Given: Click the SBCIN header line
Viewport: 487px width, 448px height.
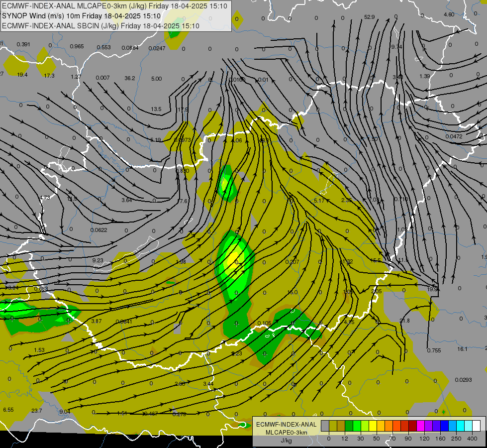Looking at the screenshot, I should [100, 26].
